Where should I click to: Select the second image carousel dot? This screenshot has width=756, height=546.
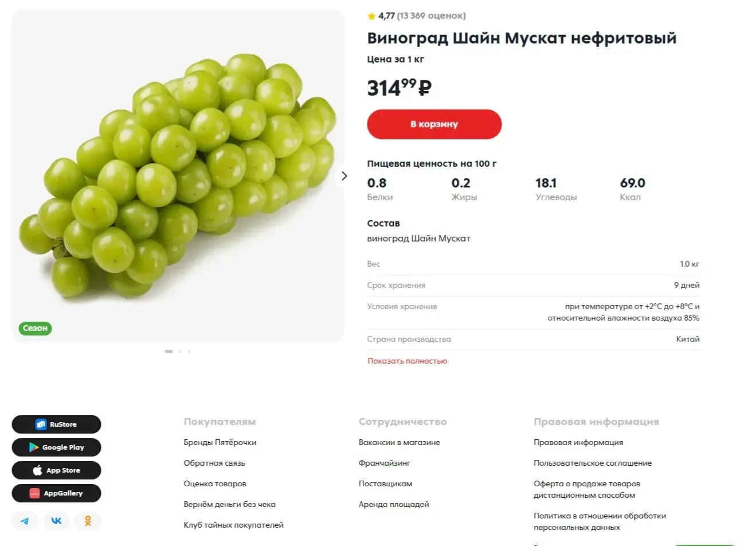pyautogui.click(x=180, y=352)
